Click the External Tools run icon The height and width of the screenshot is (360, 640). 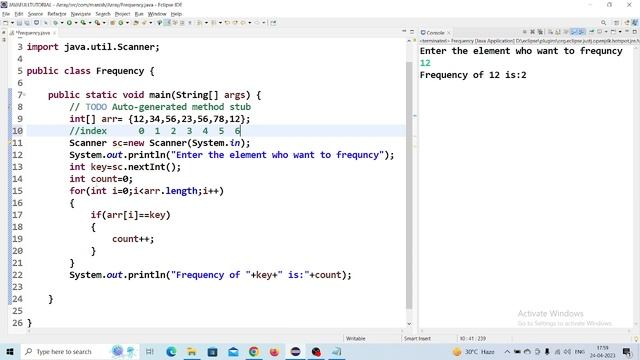[x=98, y=23]
